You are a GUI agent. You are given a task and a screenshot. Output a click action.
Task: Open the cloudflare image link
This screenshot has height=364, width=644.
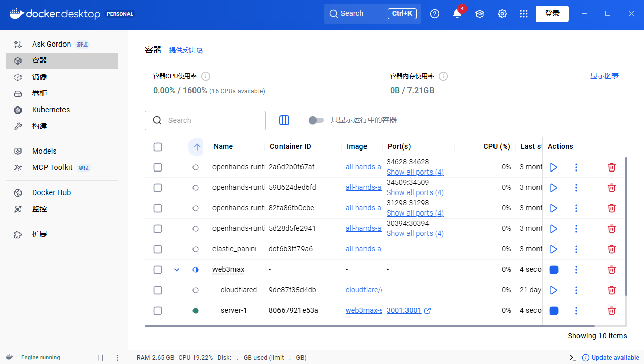(364, 290)
